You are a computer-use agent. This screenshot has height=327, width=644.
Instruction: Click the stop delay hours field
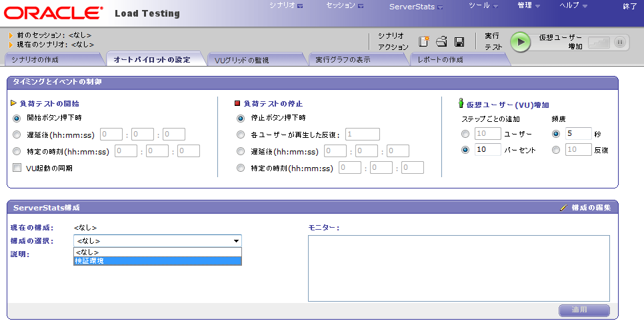coord(335,151)
